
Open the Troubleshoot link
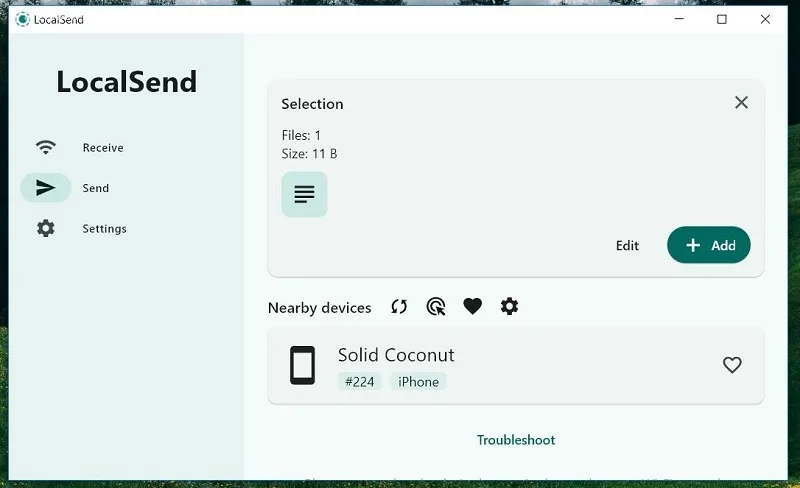(x=516, y=440)
